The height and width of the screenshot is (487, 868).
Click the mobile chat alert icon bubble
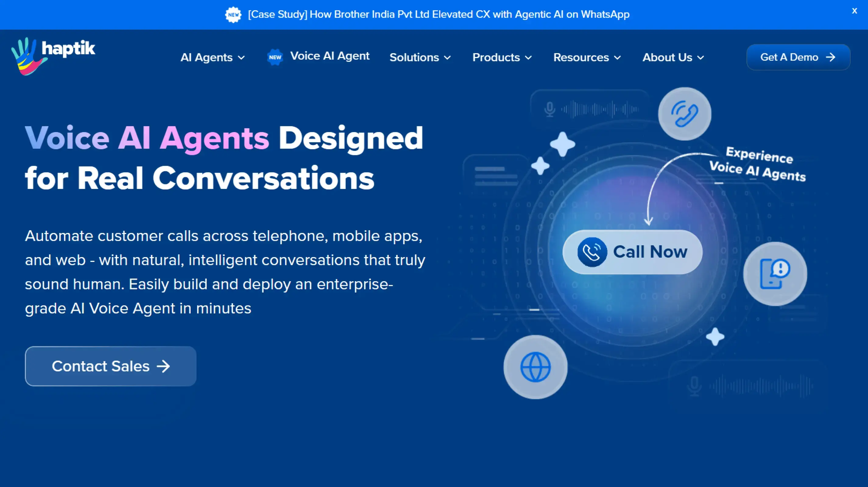click(775, 274)
